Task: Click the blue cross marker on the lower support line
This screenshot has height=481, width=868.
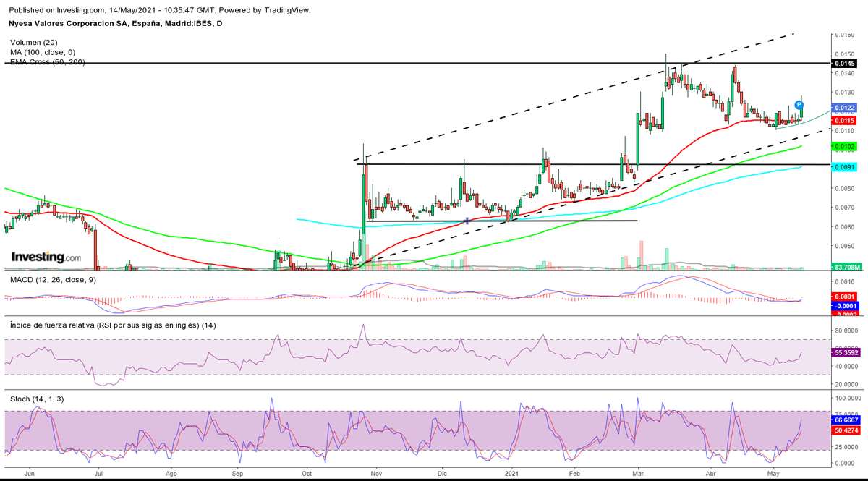Action: tap(468, 221)
